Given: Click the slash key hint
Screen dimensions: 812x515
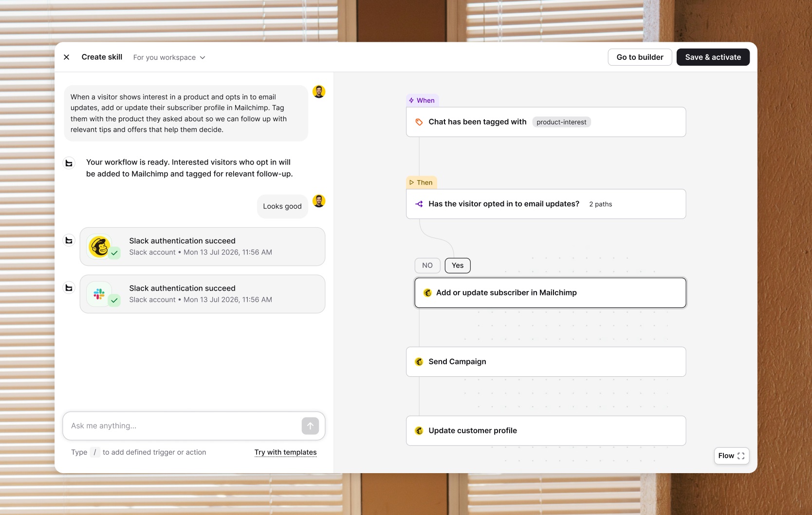Looking at the screenshot, I should 95,452.
